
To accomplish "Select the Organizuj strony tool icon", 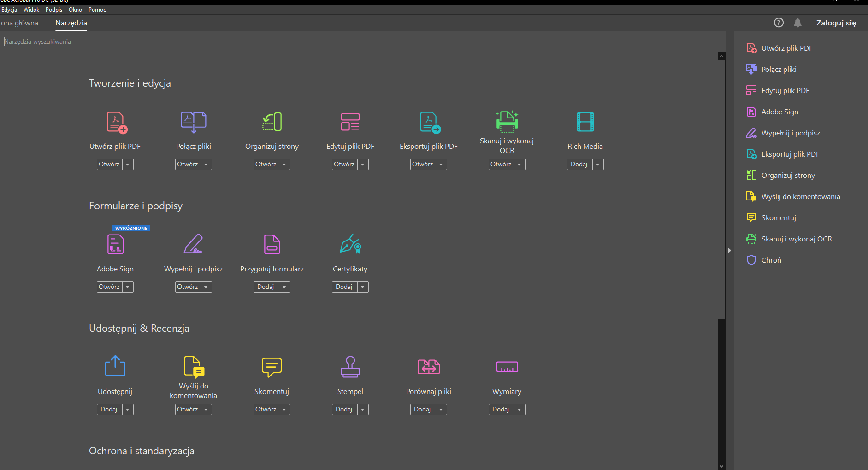I will [x=272, y=122].
